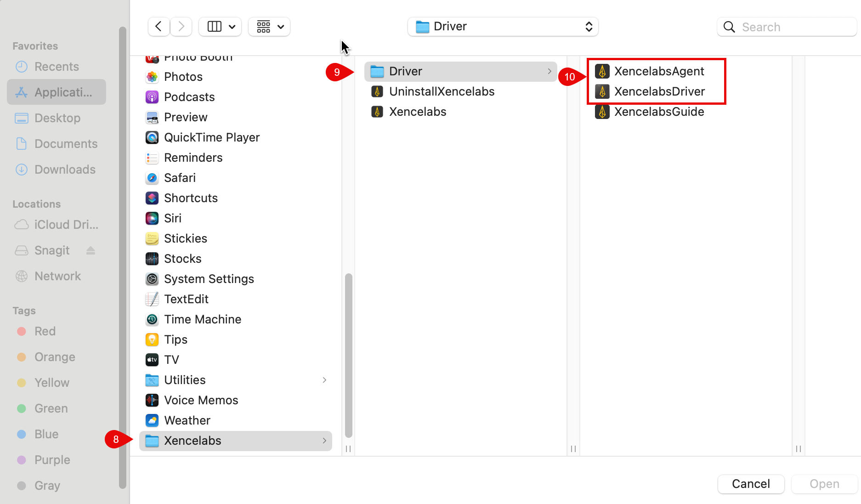Select XencelabsDriver file
Screen dimensions: 861x504
pyautogui.click(x=650, y=91)
